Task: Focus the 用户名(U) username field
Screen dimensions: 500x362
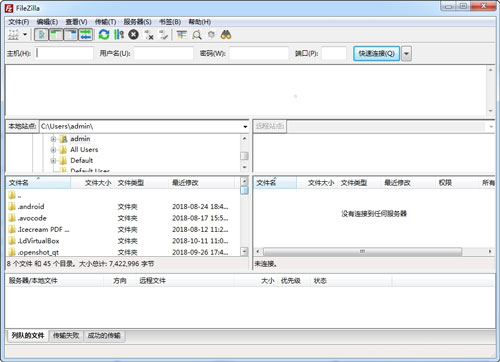Action: pyautogui.click(x=163, y=53)
